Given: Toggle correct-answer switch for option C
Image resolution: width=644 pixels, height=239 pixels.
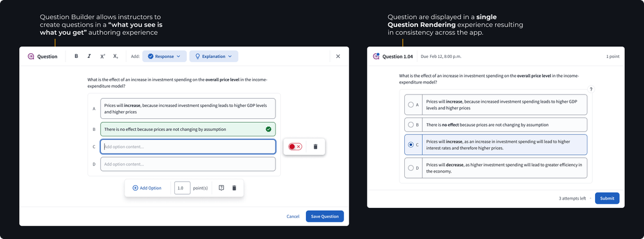Looking at the screenshot, I should click(x=295, y=146).
